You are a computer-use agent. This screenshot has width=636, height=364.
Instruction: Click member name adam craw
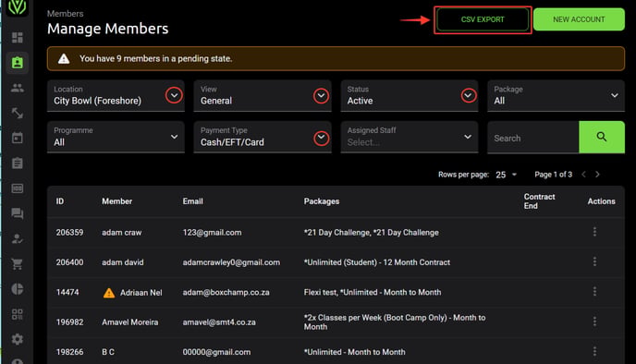click(122, 233)
